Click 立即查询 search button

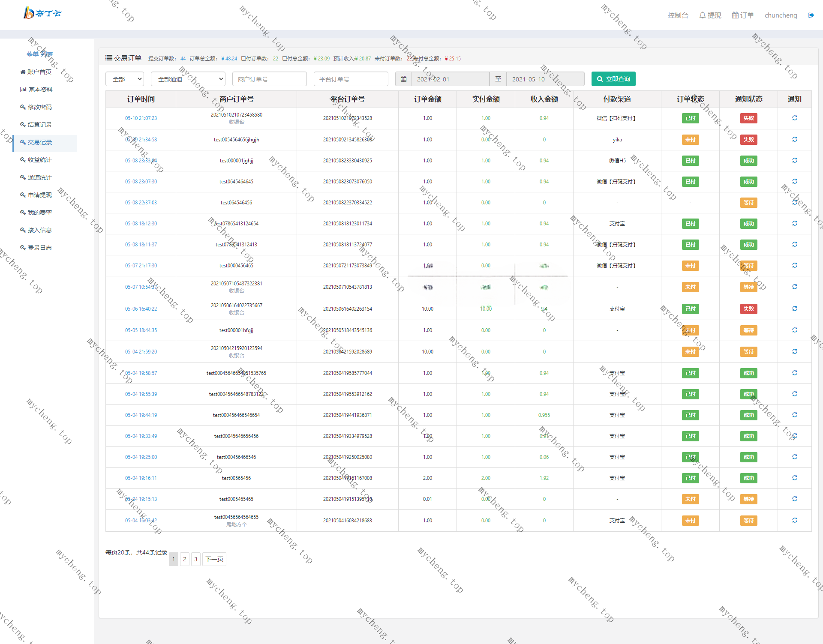tap(613, 79)
